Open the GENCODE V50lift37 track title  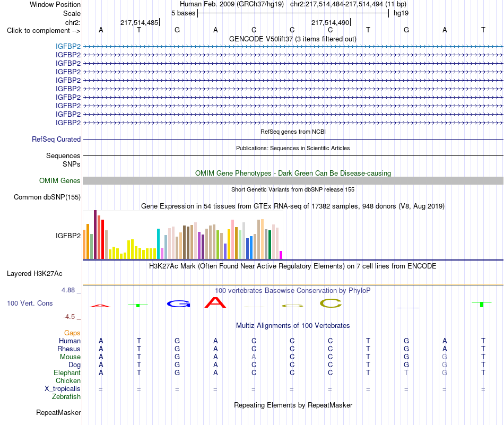pyautogui.click(x=293, y=39)
